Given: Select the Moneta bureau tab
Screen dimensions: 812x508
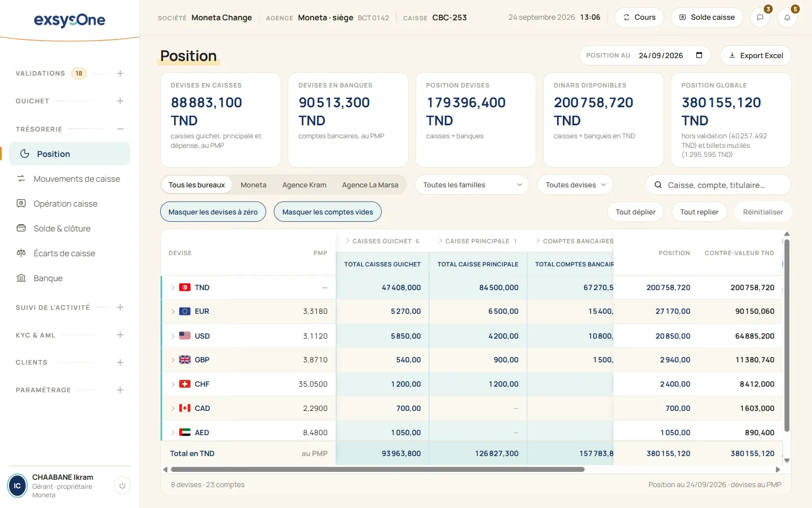Looking at the screenshot, I should (253, 185).
